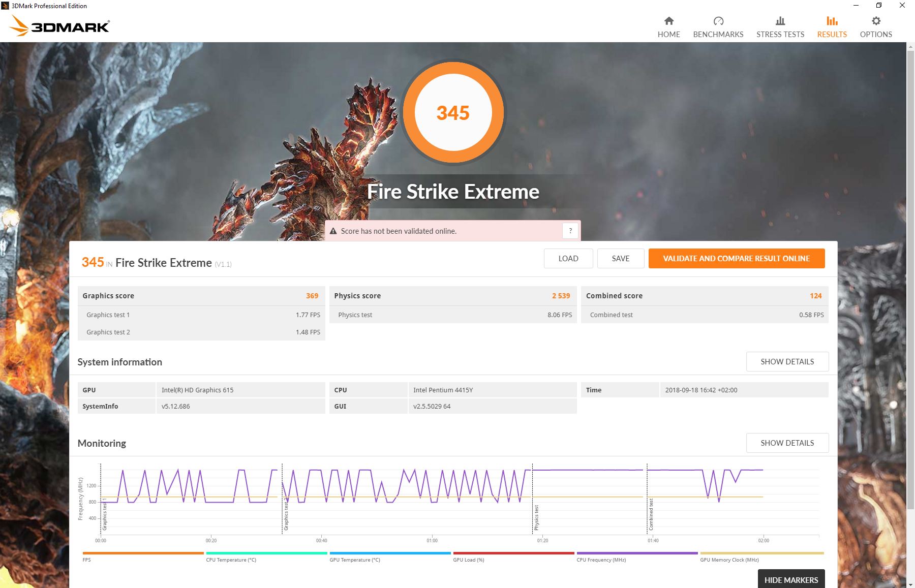The image size is (915, 588).
Task: Click the Stress Tests bar-chart icon
Action: point(780,21)
